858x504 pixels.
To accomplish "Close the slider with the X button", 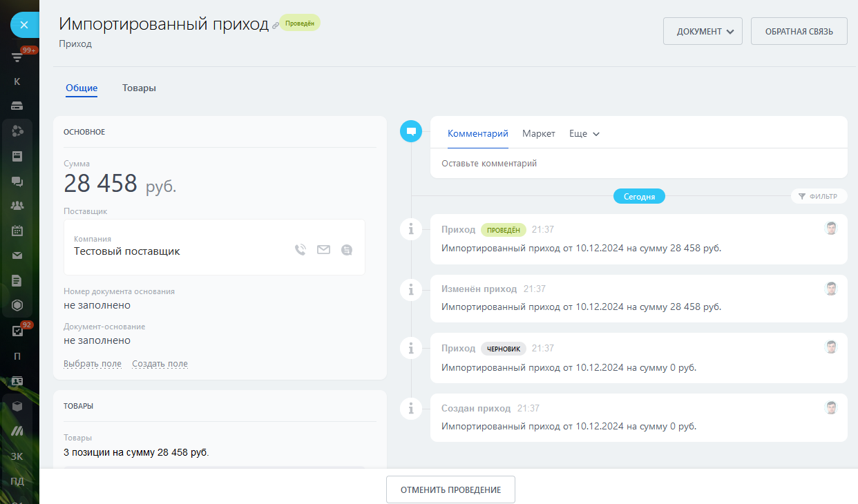I will point(23,25).
